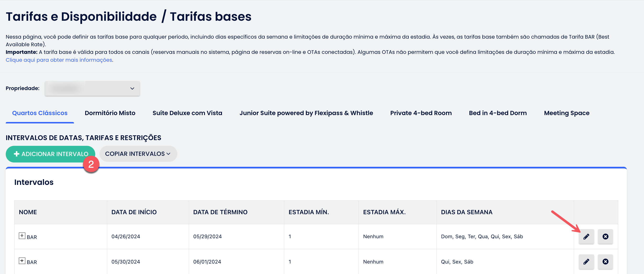
Task: Click the Data de Início column header
Action: point(134,212)
